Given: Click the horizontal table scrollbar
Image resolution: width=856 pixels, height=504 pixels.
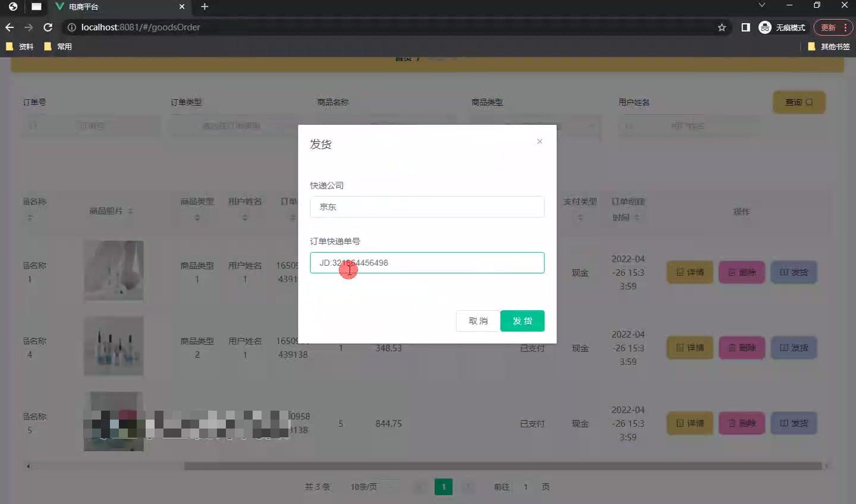Looking at the screenshot, I should (x=502, y=466).
